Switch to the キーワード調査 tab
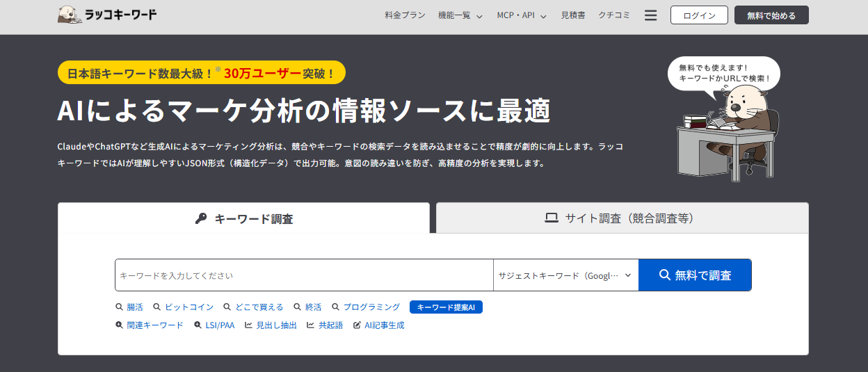The image size is (868, 372). (243, 218)
